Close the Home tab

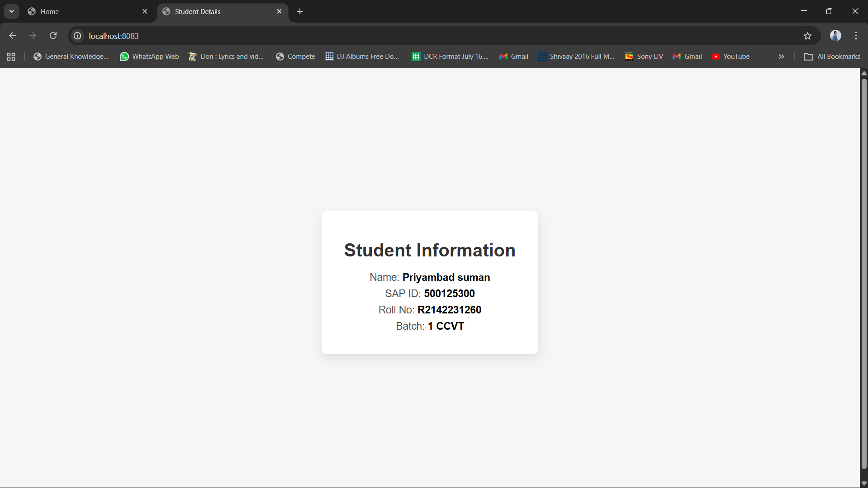point(145,11)
